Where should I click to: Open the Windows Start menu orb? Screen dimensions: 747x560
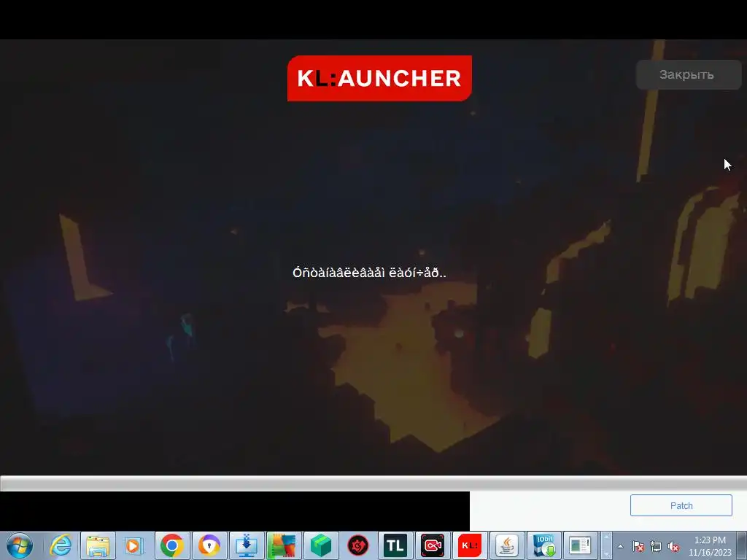[20, 545]
